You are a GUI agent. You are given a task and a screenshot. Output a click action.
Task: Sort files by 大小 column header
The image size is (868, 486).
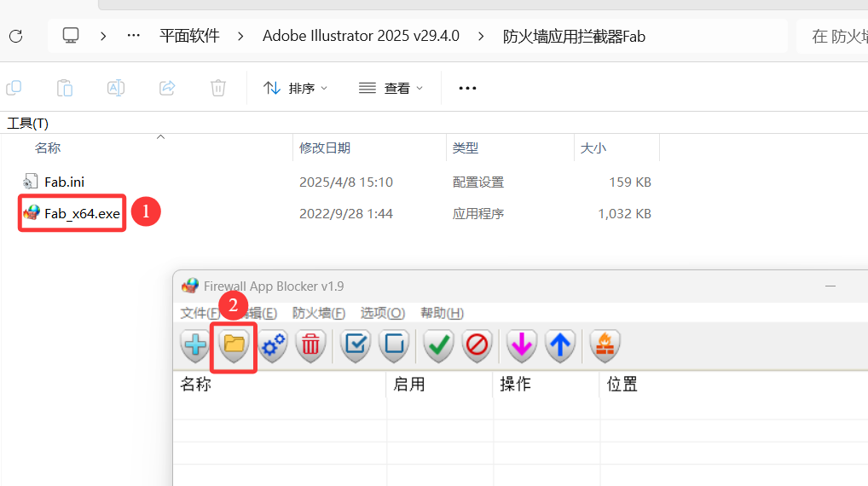tap(593, 148)
